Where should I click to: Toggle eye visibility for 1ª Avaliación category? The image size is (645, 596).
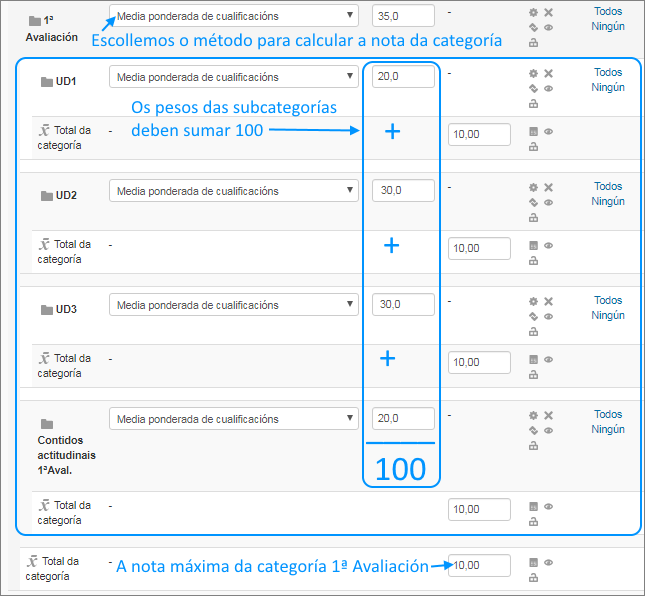pos(548,28)
